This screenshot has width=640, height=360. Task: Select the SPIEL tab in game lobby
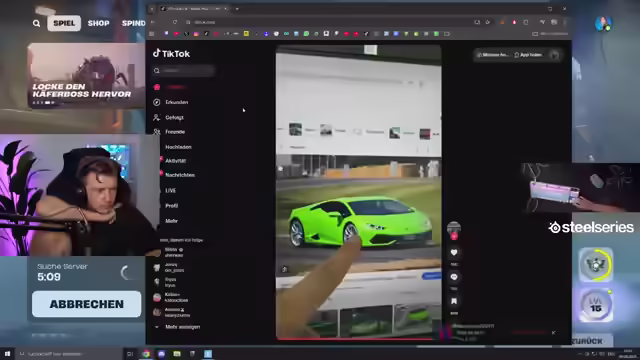(64, 23)
